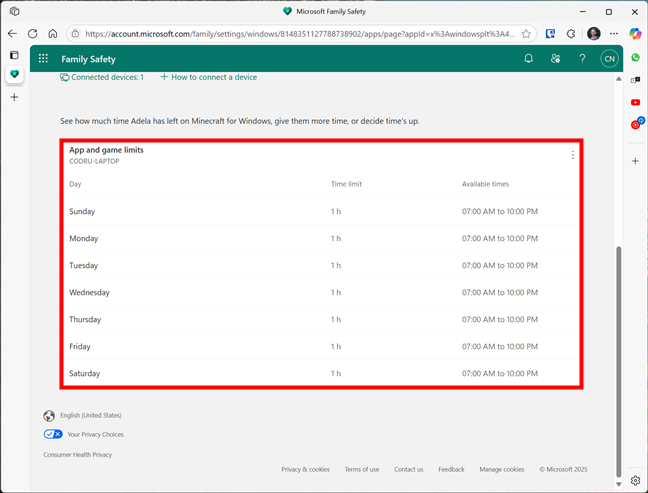Open browser settings and more menu

point(614,34)
